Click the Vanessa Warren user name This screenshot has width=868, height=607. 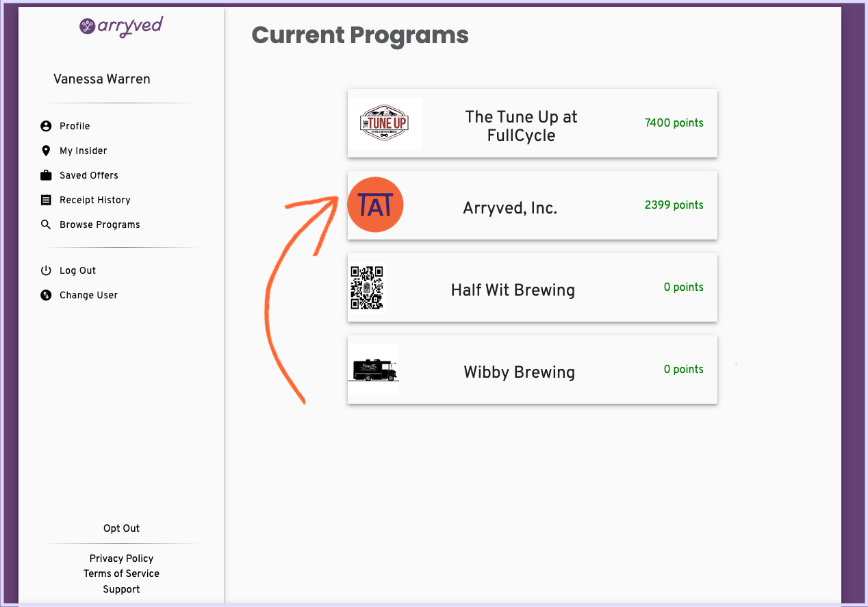(102, 79)
